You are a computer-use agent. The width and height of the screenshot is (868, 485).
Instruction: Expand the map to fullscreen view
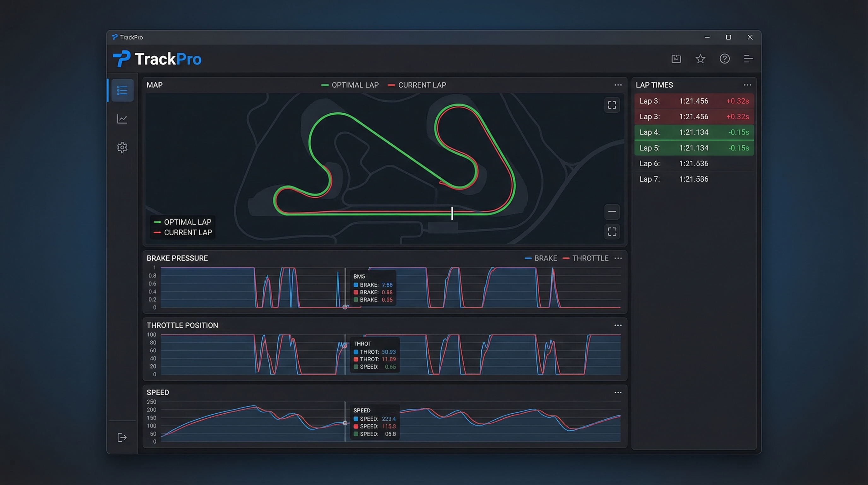[612, 105]
